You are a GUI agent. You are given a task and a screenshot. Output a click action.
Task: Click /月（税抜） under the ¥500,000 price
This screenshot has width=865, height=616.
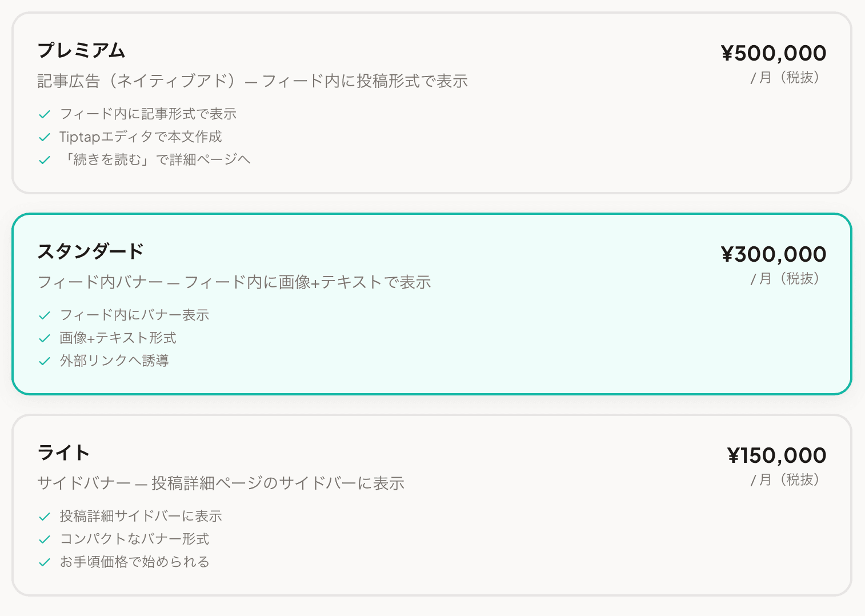click(787, 78)
